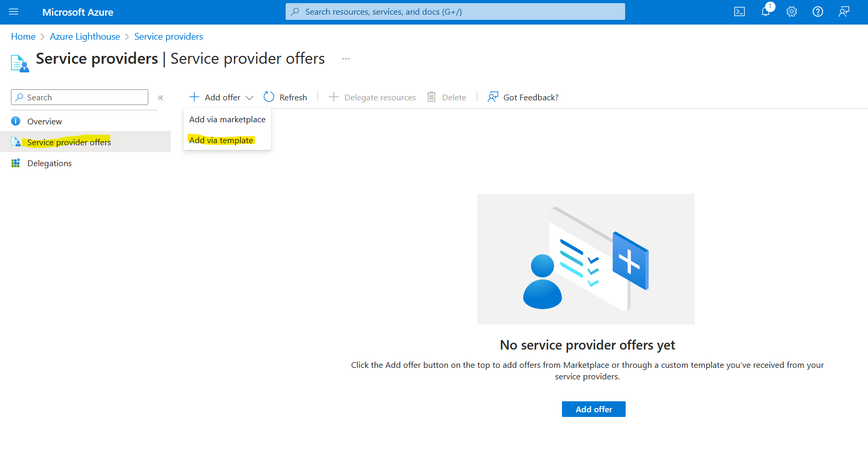The height and width of the screenshot is (476, 868).
Task: Click the Refresh toolbar button
Action: (286, 97)
